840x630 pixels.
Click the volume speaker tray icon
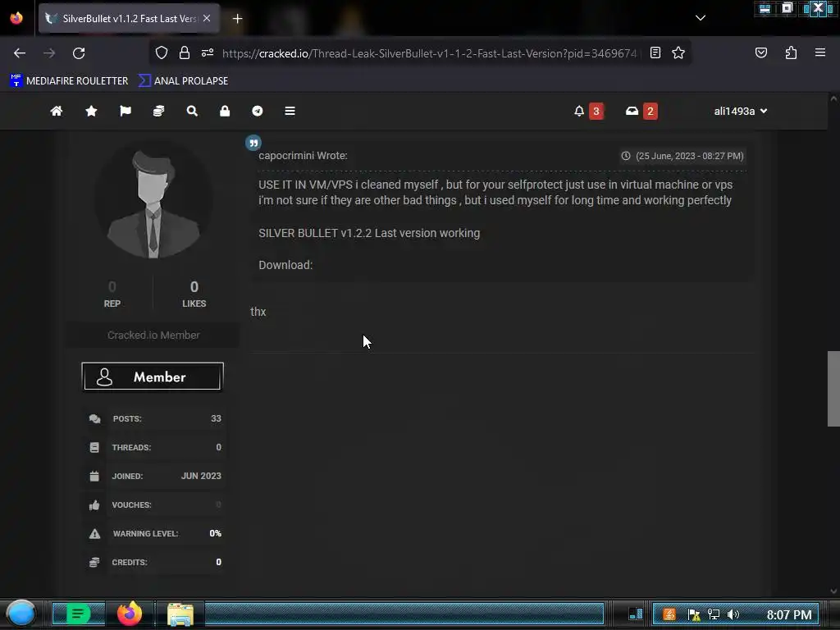(x=733, y=614)
